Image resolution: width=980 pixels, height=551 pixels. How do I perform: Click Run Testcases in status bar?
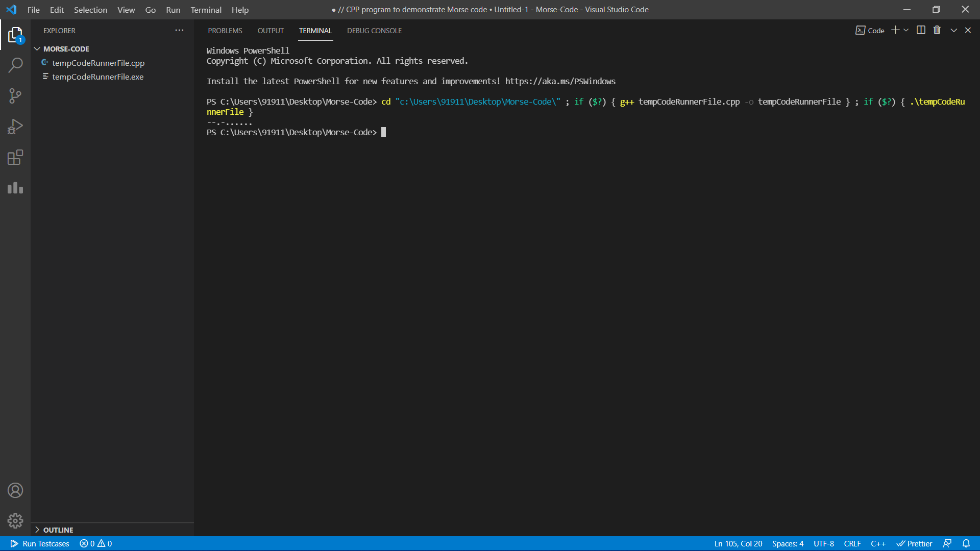(40, 543)
